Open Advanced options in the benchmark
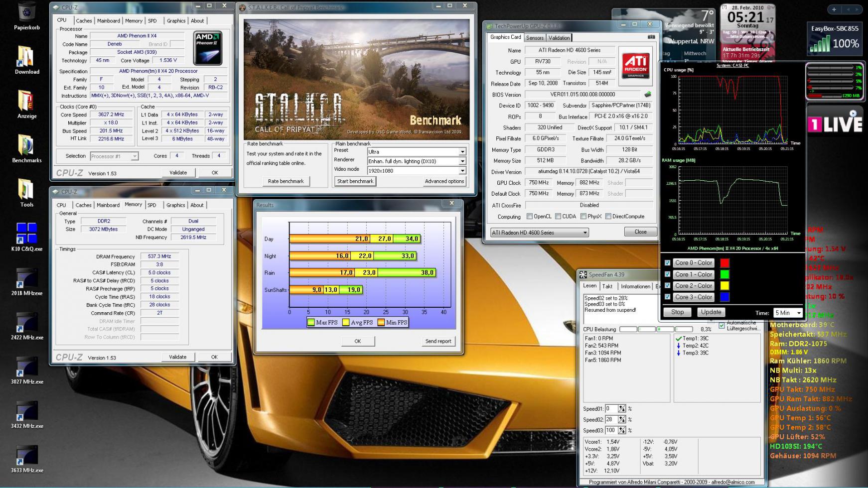Viewport: 868px width, 488px height. (x=444, y=181)
